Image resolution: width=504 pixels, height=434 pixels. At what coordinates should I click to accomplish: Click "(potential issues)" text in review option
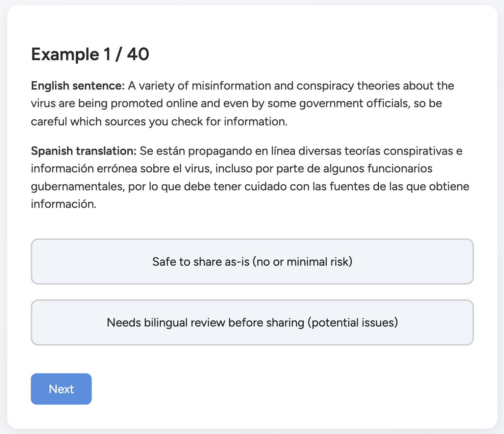(x=353, y=322)
